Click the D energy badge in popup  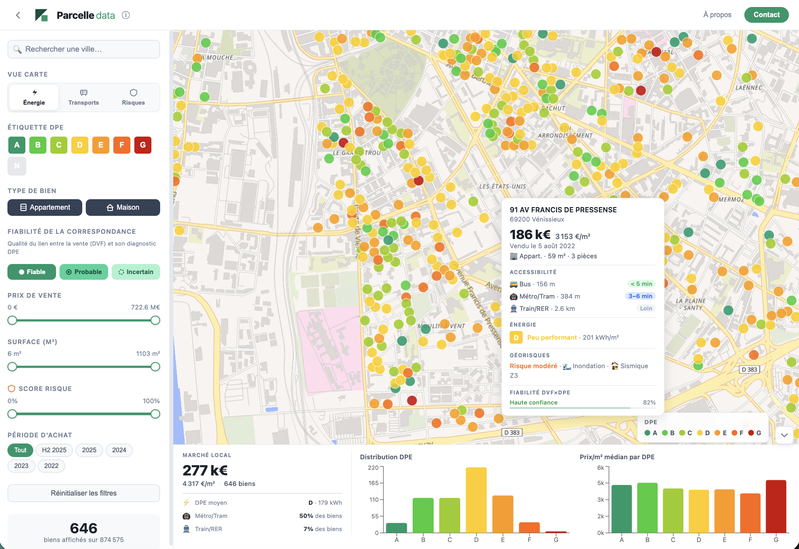tap(516, 337)
